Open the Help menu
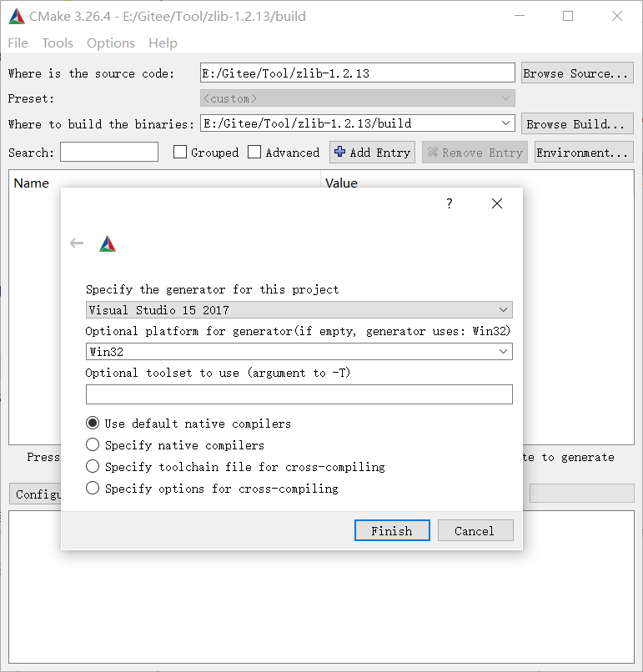The height and width of the screenshot is (672, 643). pyautogui.click(x=163, y=43)
